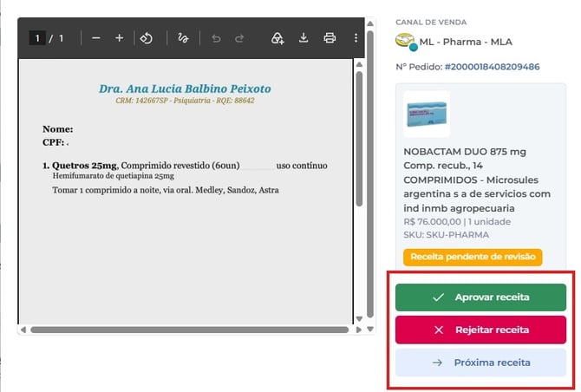Click the inner PDF vertical scrollbar thumb

click(x=359, y=139)
